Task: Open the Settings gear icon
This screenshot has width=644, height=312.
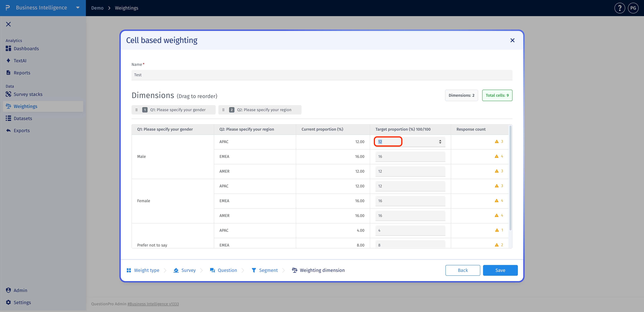Action: tap(8, 302)
